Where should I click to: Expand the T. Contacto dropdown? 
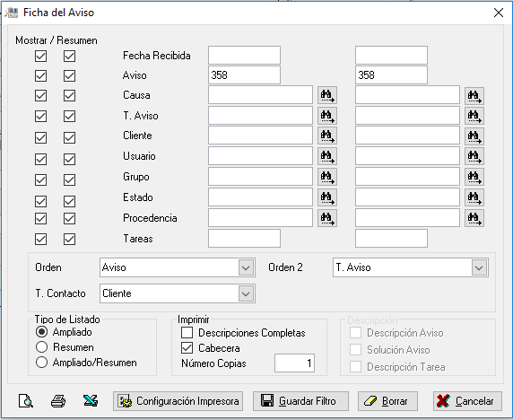pos(246,293)
